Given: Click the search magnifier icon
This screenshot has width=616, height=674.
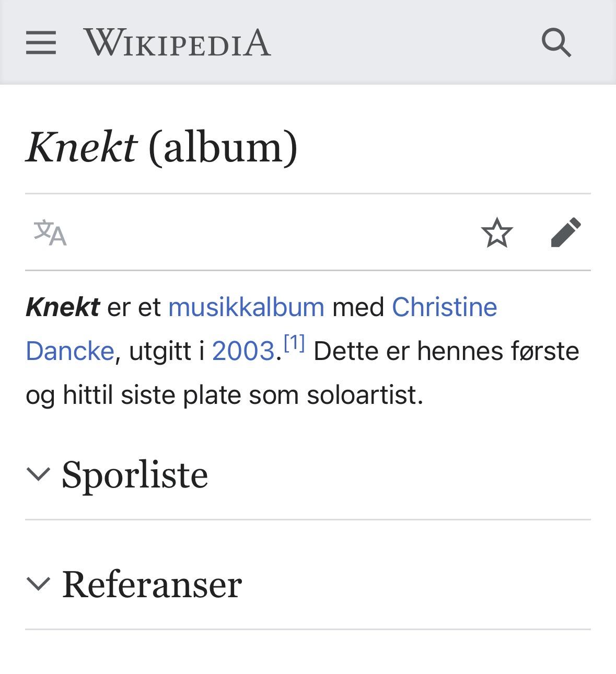Looking at the screenshot, I should click(x=556, y=42).
